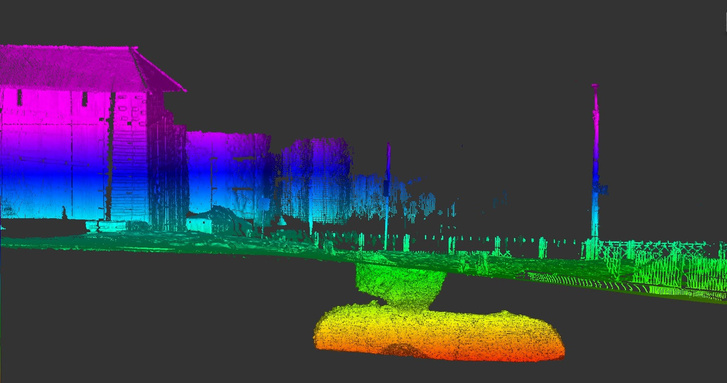The image size is (727, 383).
Task: Select the orange-yellow car point cloud
Action: 438,332
